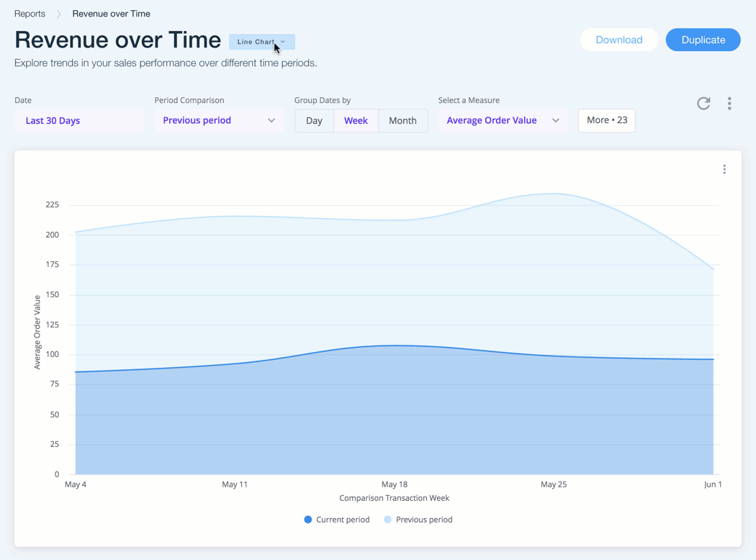This screenshot has height=560, width=756.
Task: Click the More • 23 filters button
Action: tap(606, 120)
